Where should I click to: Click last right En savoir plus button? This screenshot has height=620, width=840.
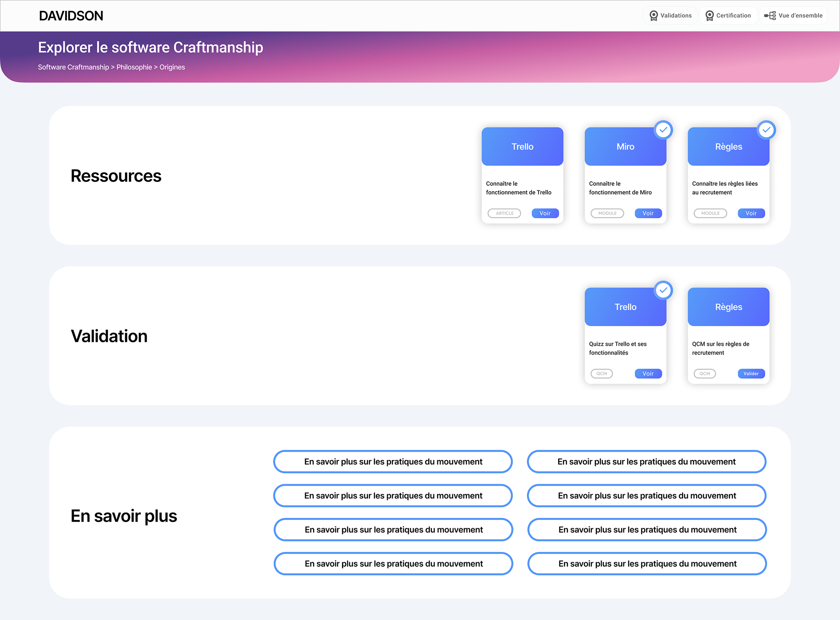click(x=647, y=564)
